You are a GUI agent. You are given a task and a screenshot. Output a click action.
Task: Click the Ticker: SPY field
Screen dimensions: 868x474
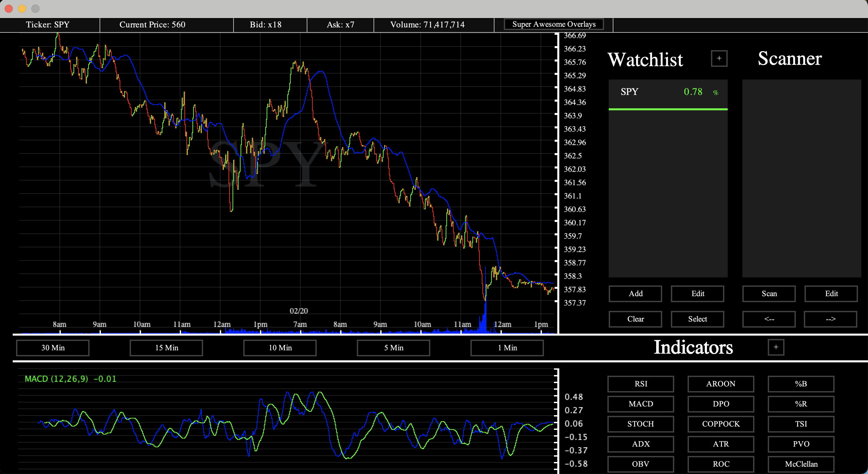coord(48,25)
